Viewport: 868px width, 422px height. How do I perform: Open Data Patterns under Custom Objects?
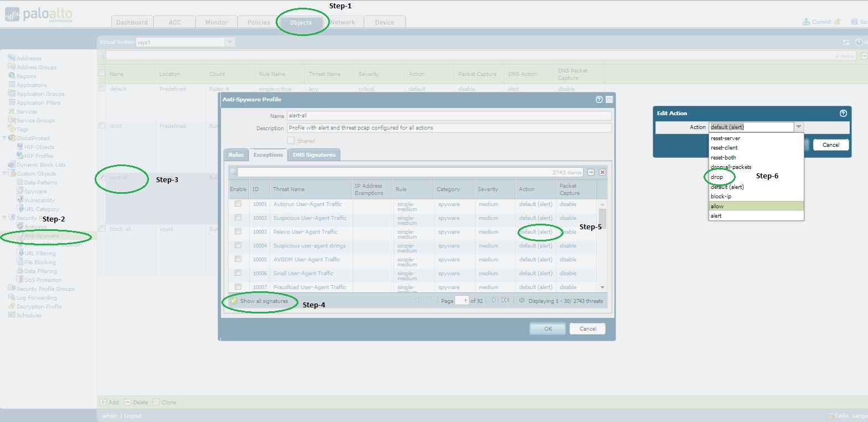[x=40, y=182]
